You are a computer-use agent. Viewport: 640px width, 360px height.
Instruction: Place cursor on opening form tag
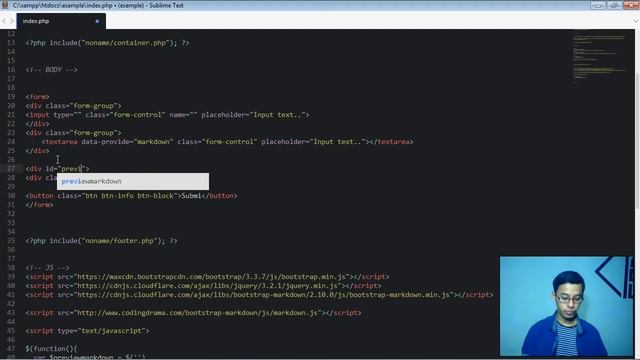[38, 97]
